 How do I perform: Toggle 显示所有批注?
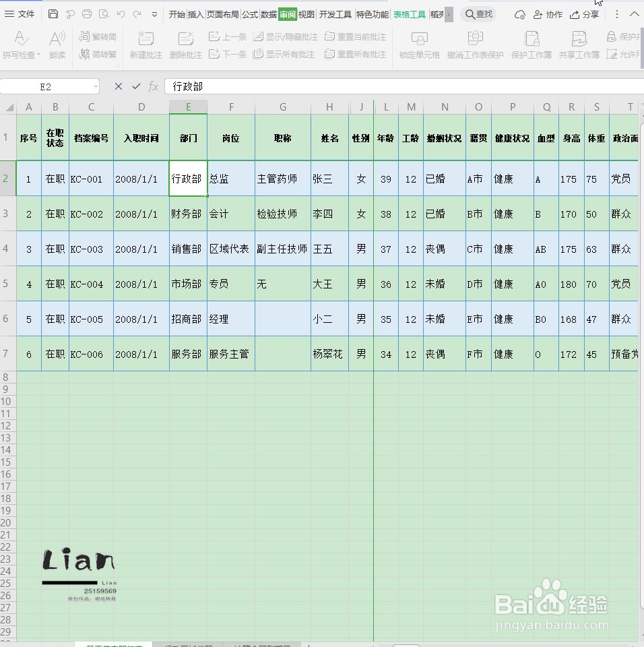point(284,54)
